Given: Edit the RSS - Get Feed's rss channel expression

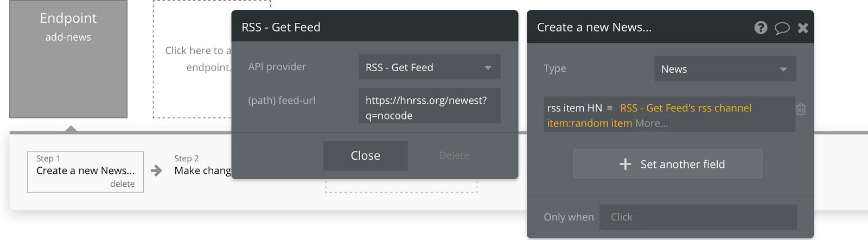Looking at the screenshot, I should point(685,108).
